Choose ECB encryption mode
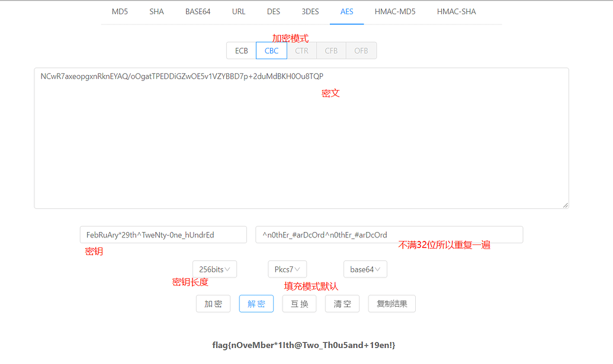The image size is (613, 364). pos(241,51)
